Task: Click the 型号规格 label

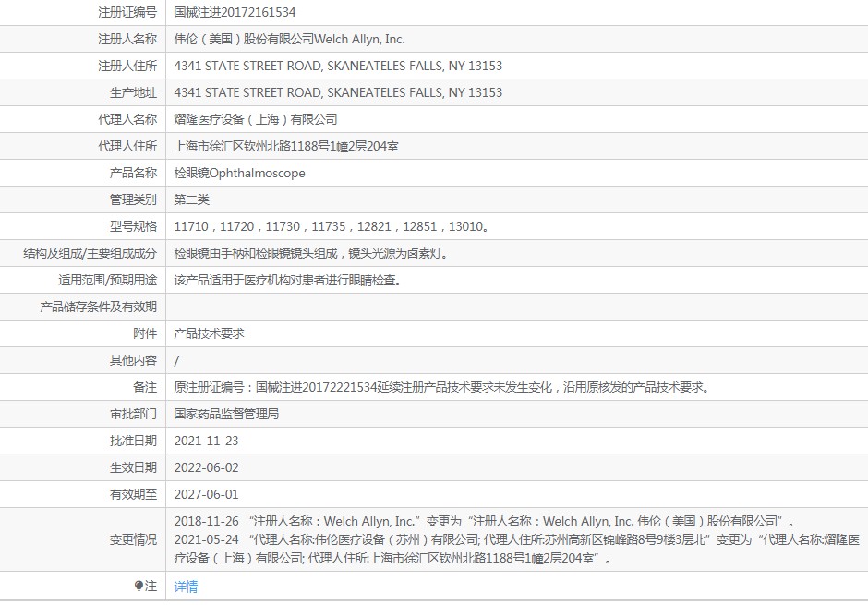Action: [x=133, y=226]
